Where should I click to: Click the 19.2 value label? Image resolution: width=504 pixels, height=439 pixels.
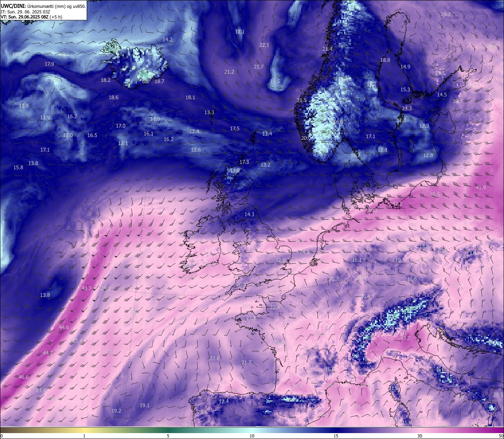point(116,411)
